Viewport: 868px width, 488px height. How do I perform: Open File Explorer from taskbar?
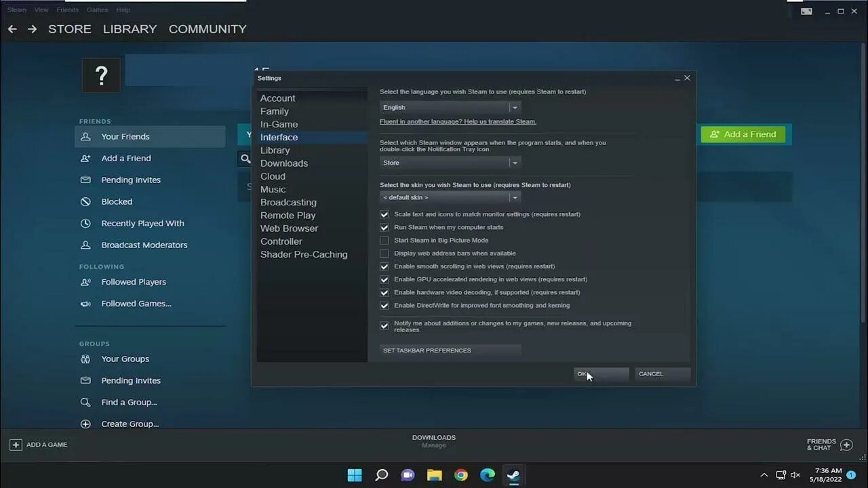point(435,475)
